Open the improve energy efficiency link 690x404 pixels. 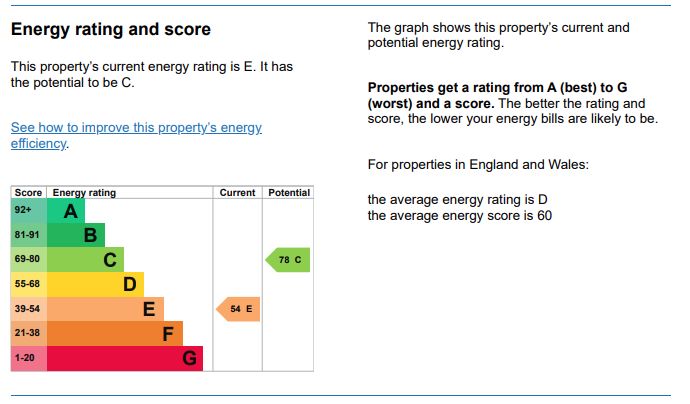(136, 128)
